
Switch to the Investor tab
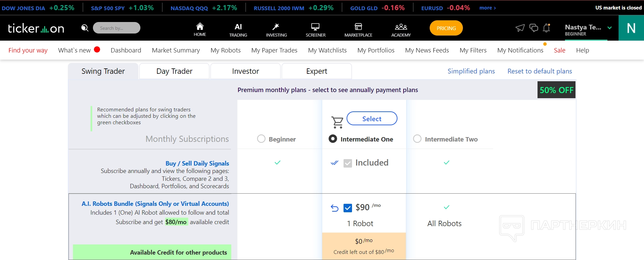246,71
